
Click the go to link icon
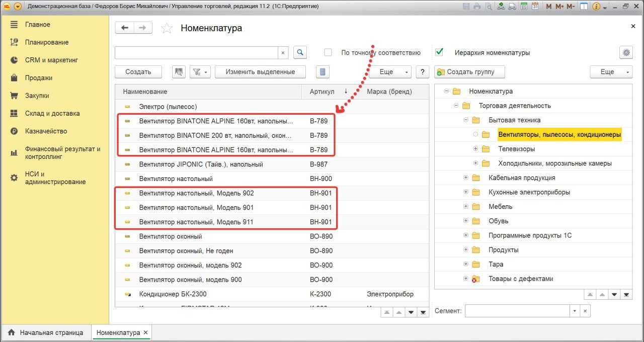point(512,7)
